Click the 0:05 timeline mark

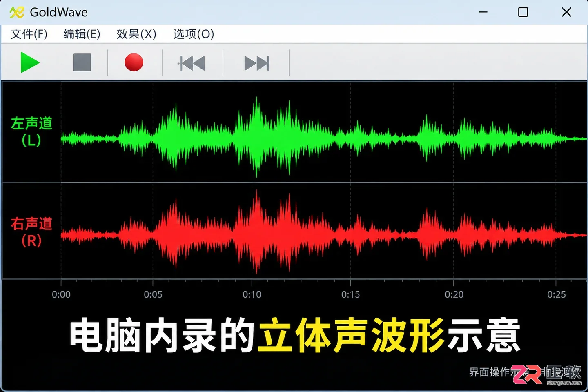153,294
